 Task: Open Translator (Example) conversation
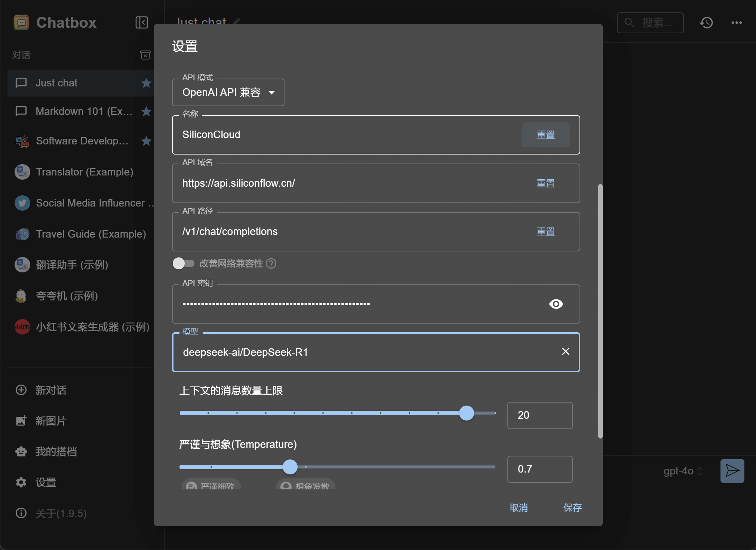click(84, 172)
